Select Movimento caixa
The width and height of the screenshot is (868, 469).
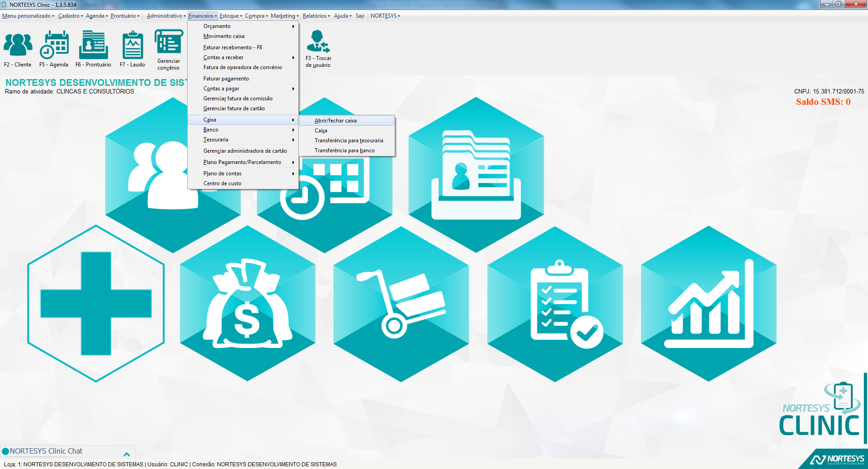(243, 36)
